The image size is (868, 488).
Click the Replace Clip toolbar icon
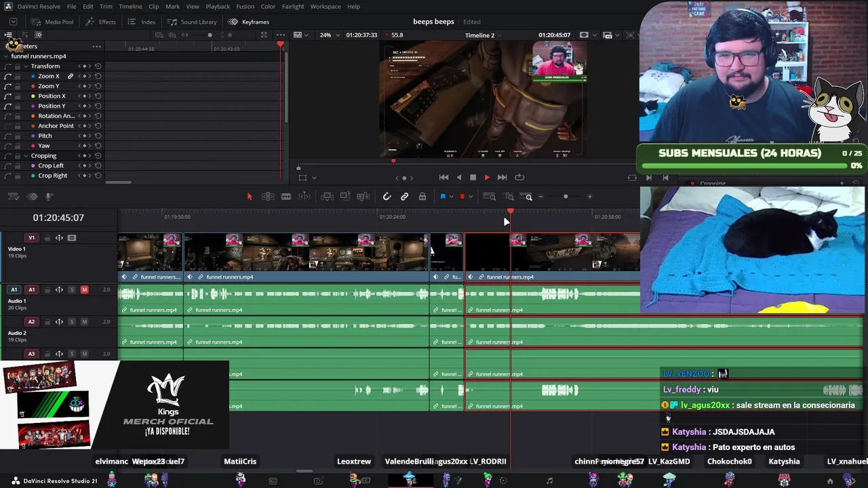363,197
